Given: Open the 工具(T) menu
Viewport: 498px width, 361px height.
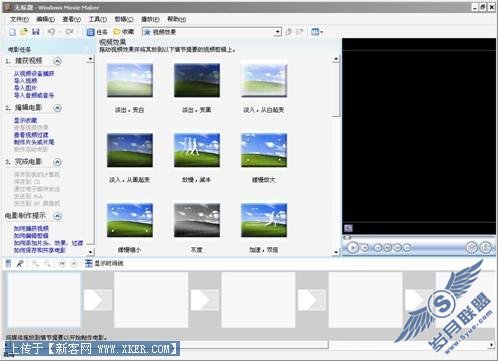Looking at the screenshot, I should pos(98,19).
